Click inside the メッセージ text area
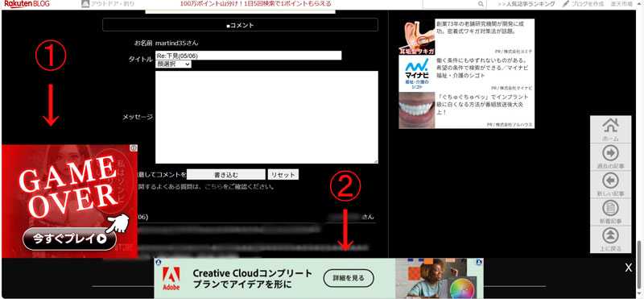Screen dimensions: 644x299 (x=266, y=117)
